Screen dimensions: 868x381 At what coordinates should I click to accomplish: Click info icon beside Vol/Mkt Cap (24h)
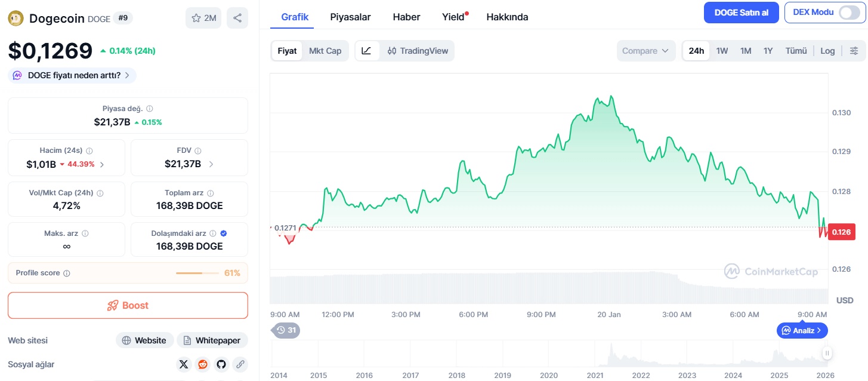100,193
